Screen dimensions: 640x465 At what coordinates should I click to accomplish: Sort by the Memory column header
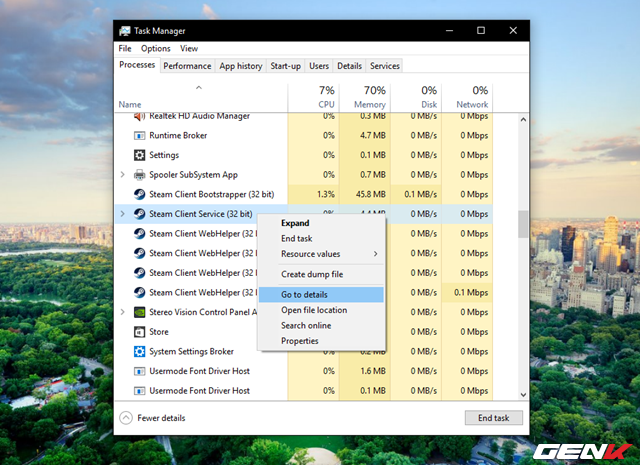click(x=364, y=98)
